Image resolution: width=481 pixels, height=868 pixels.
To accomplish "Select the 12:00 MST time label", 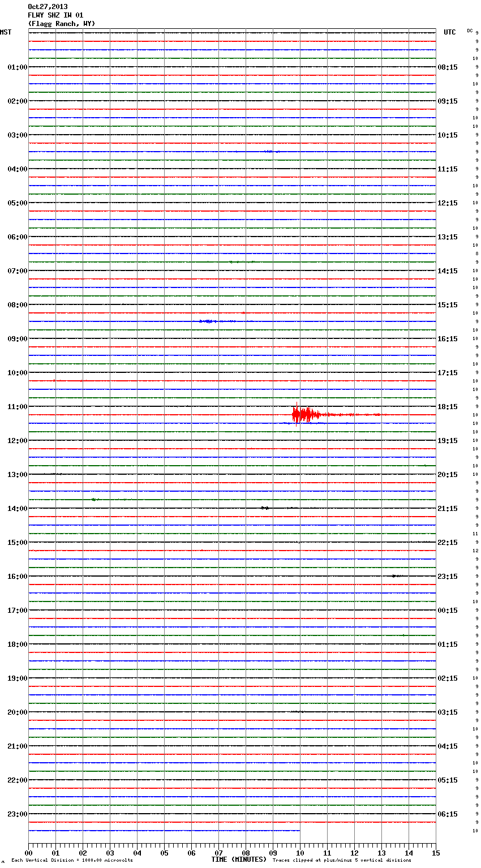I will 18,441.
